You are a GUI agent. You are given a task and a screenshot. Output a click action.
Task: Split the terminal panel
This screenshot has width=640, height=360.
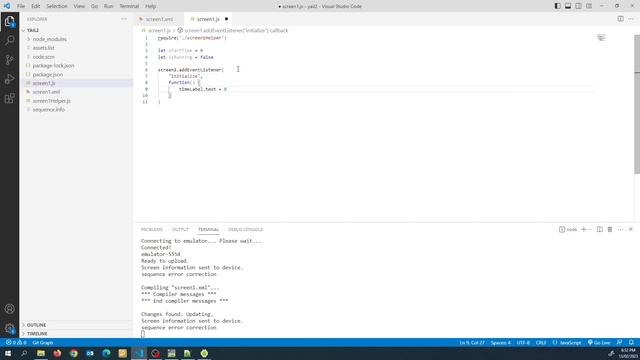600,229
